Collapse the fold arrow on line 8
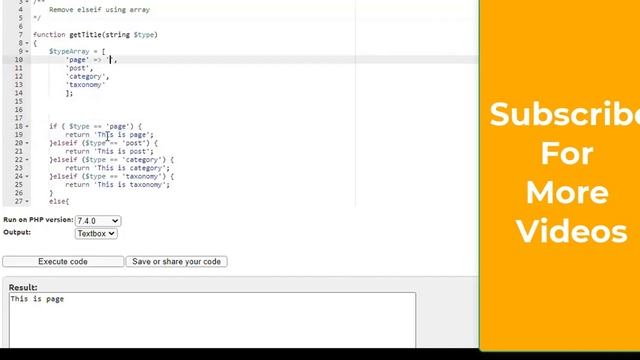This screenshot has height=360, width=640. [x=27, y=43]
